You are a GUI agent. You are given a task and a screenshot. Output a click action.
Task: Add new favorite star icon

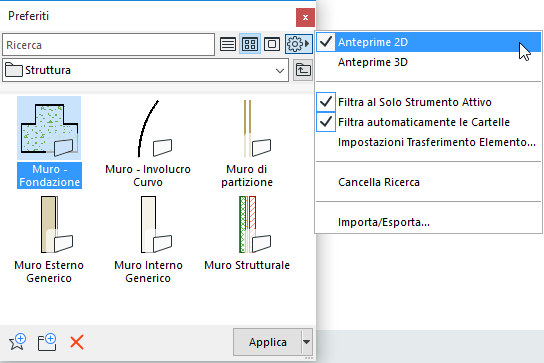pos(17,342)
